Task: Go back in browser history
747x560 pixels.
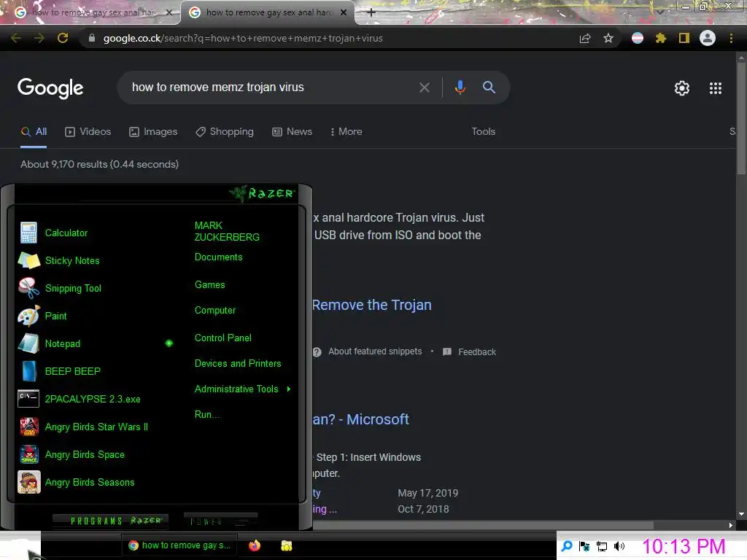Action: click(16, 38)
